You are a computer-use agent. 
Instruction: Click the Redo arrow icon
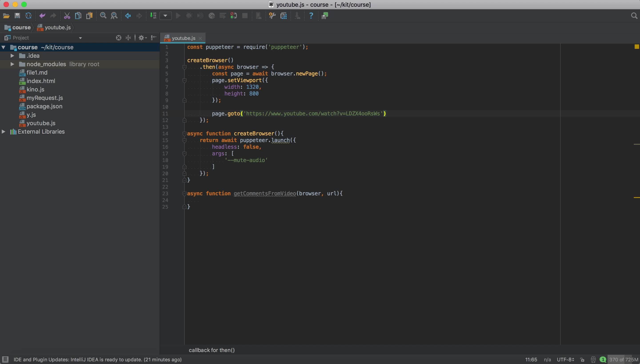53,16
